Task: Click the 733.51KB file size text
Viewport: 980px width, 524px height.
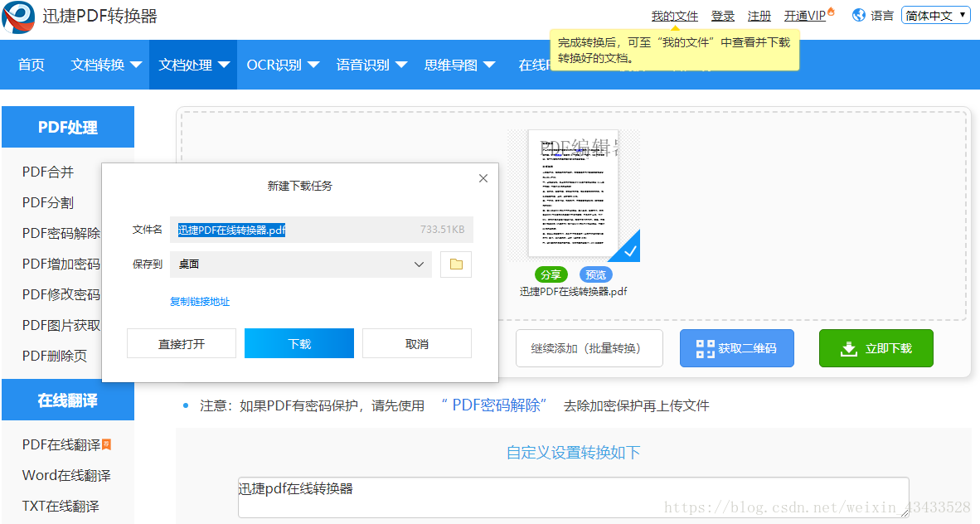Action: pyautogui.click(x=443, y=230)
